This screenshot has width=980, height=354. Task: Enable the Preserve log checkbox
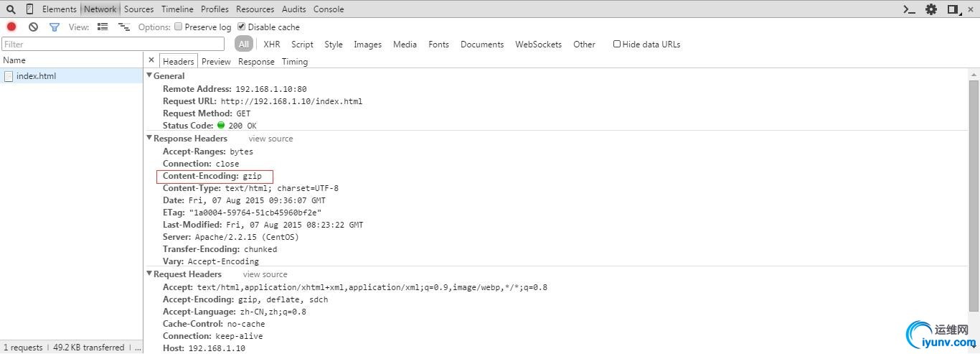click(178, 27)
